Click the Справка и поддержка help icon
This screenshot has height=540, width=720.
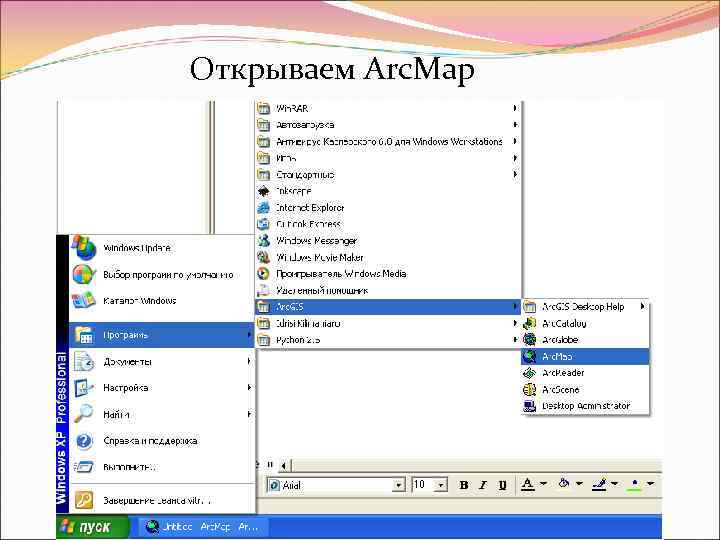(84, 441)
